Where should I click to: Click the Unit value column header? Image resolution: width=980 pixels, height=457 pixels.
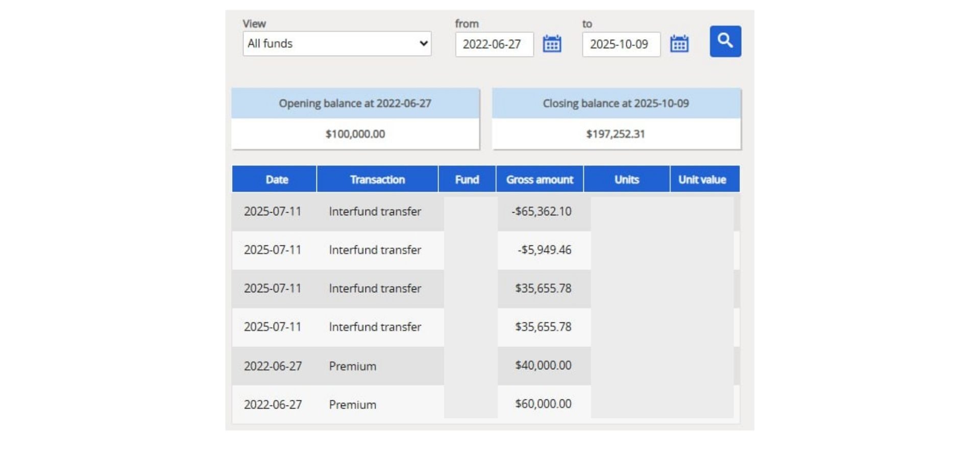tap(702, 180)
